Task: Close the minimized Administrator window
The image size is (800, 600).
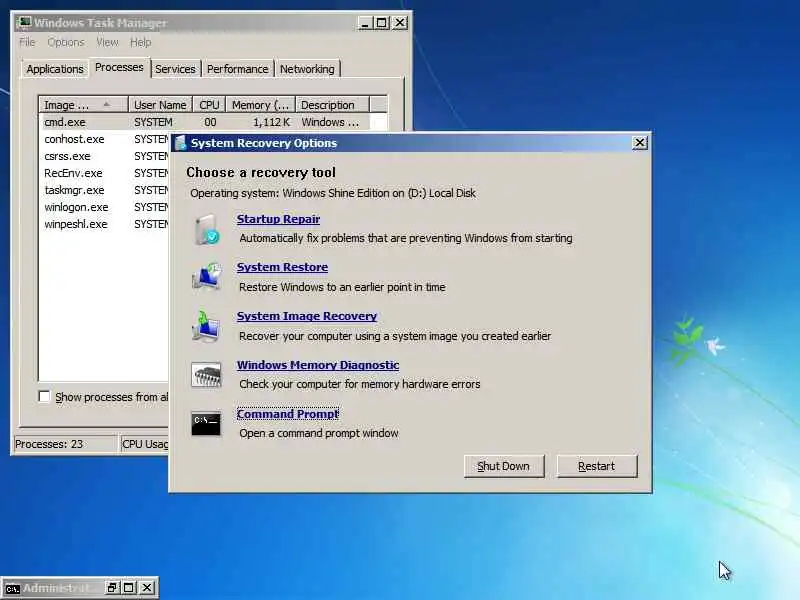Action: 147,588
